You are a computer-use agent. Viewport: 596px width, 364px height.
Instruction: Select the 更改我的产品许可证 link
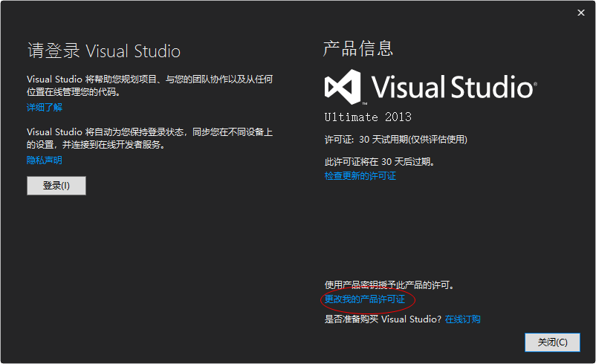point(365,299)
